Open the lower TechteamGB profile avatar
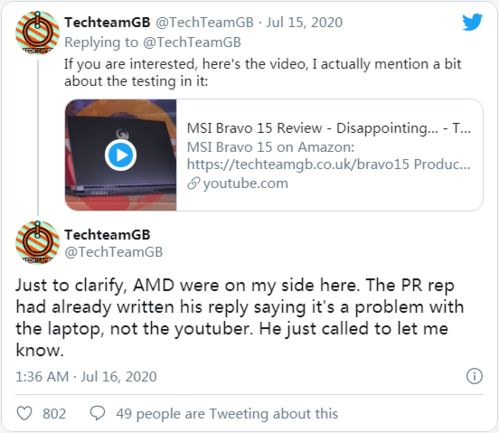This screenshot has width=499, height=433. click(38, 242)
